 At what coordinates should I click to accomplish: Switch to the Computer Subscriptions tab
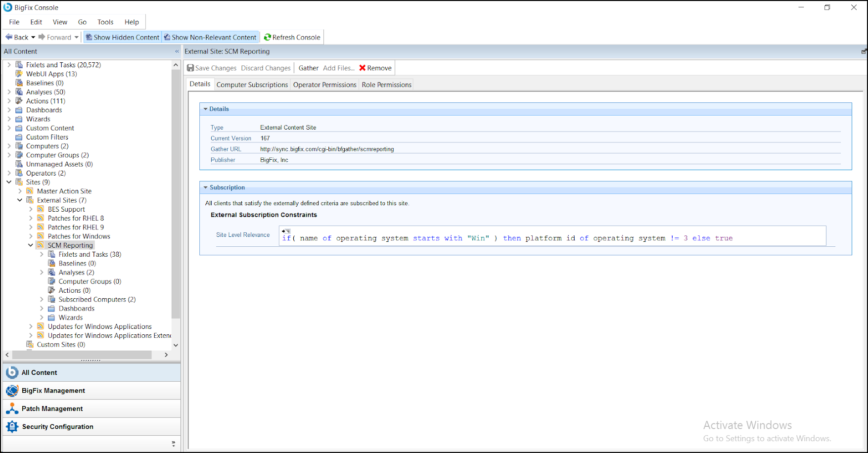[x=252, y=85]
